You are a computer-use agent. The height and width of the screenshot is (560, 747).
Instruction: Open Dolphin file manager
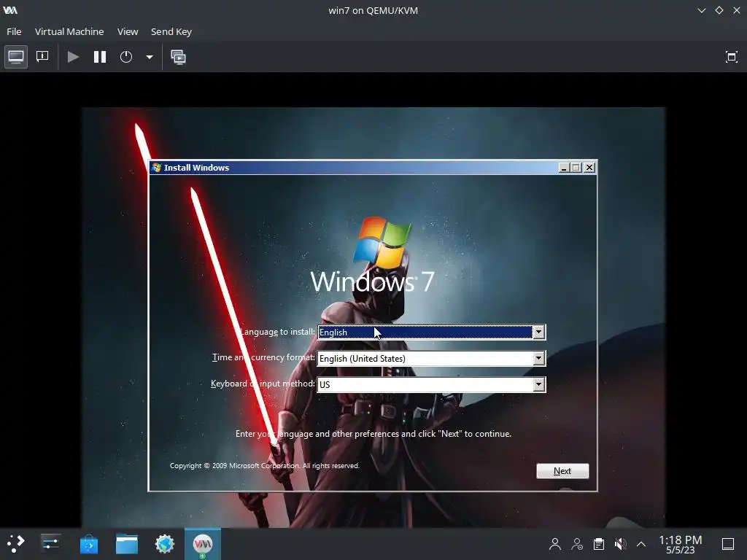(x=127, y=543)
